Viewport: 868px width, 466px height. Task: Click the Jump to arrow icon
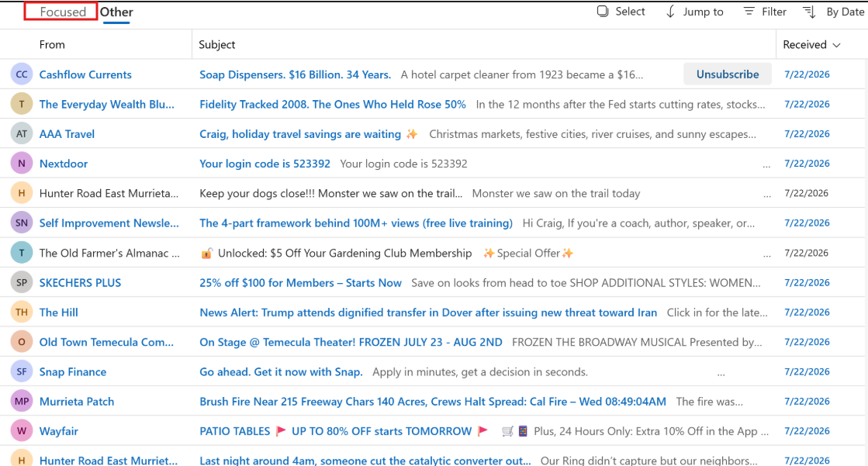[670, 12]
